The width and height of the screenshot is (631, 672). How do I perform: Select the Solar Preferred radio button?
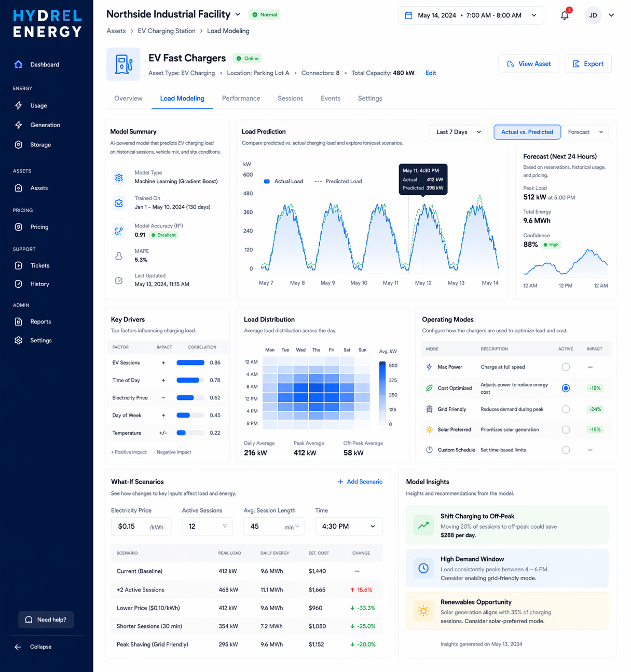click(566, 429)
